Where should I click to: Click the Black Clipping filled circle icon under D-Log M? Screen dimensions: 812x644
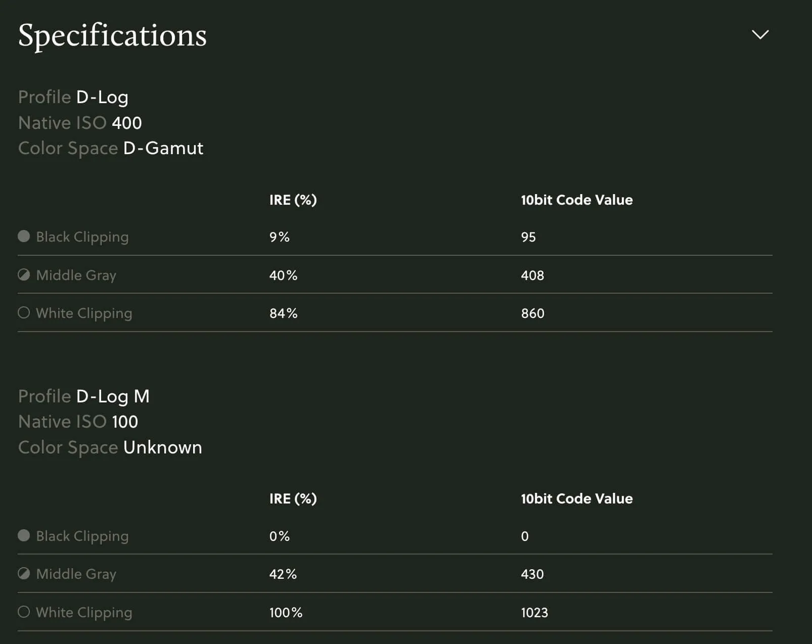tap(24, 535)
